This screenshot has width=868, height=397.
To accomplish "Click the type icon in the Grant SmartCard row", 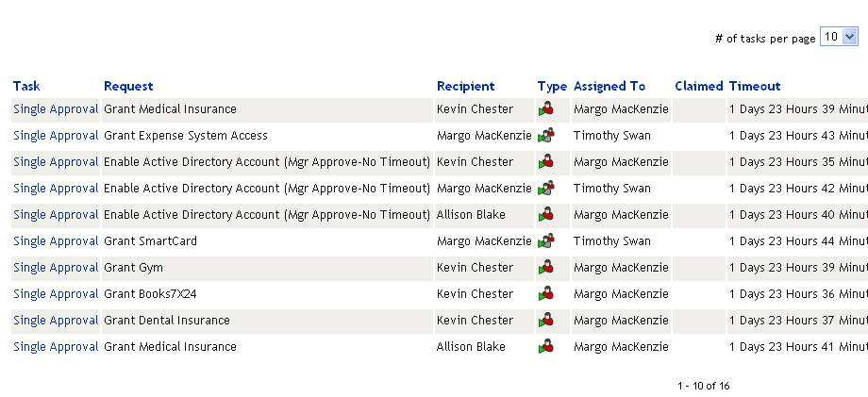I will pyautogui.click(x=545, y=241).
